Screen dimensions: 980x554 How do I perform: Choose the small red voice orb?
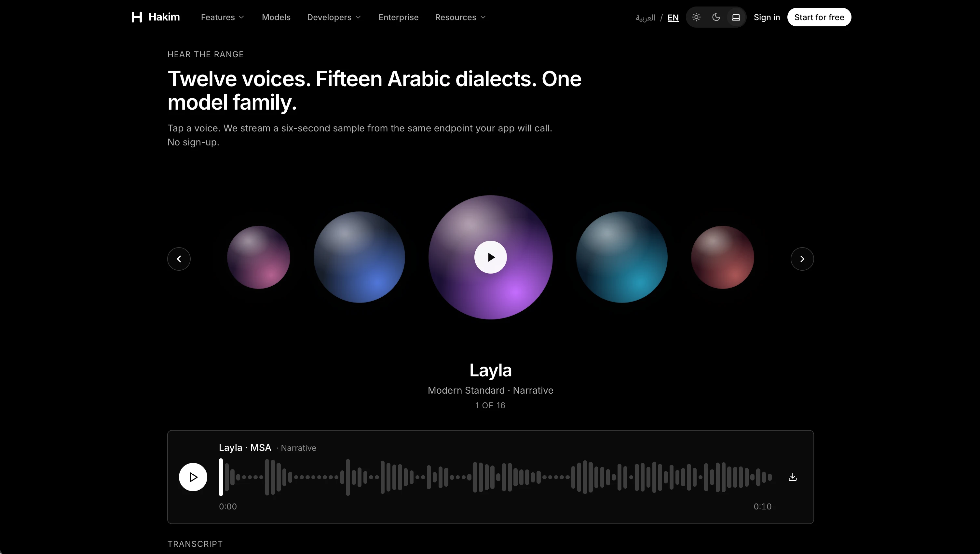[722, 257]
